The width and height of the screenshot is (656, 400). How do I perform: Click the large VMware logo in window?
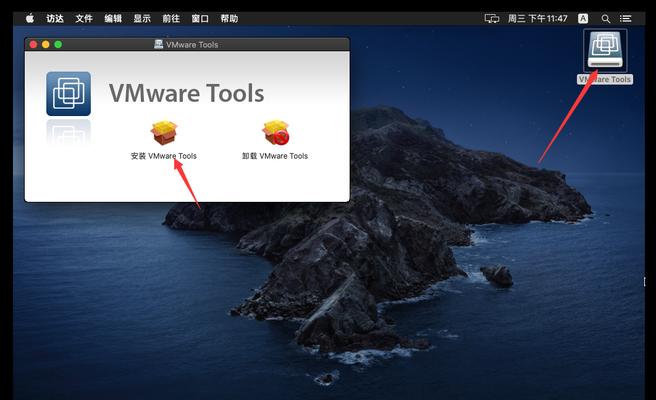pyautogui.click(x=68, y=94)
